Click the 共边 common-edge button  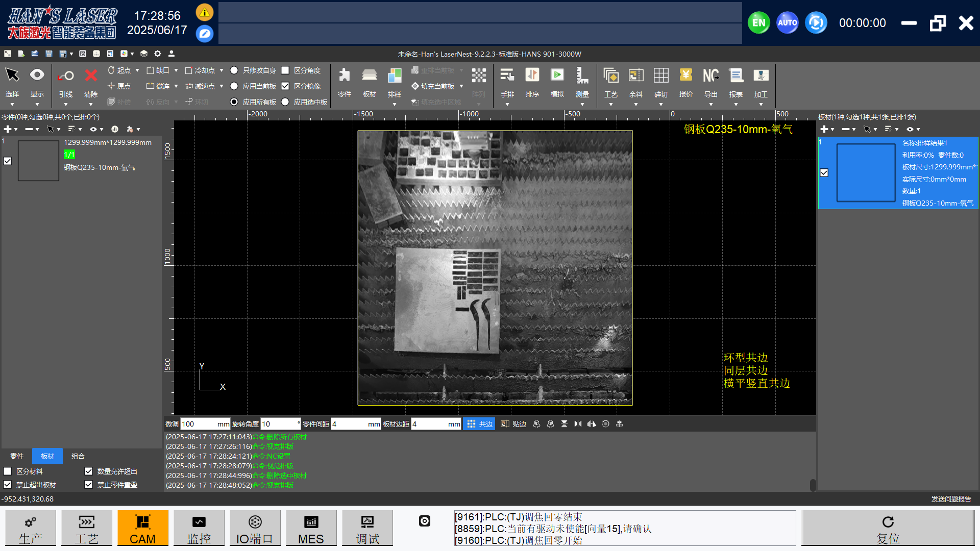pyautogui.click(x=479, y=424)
